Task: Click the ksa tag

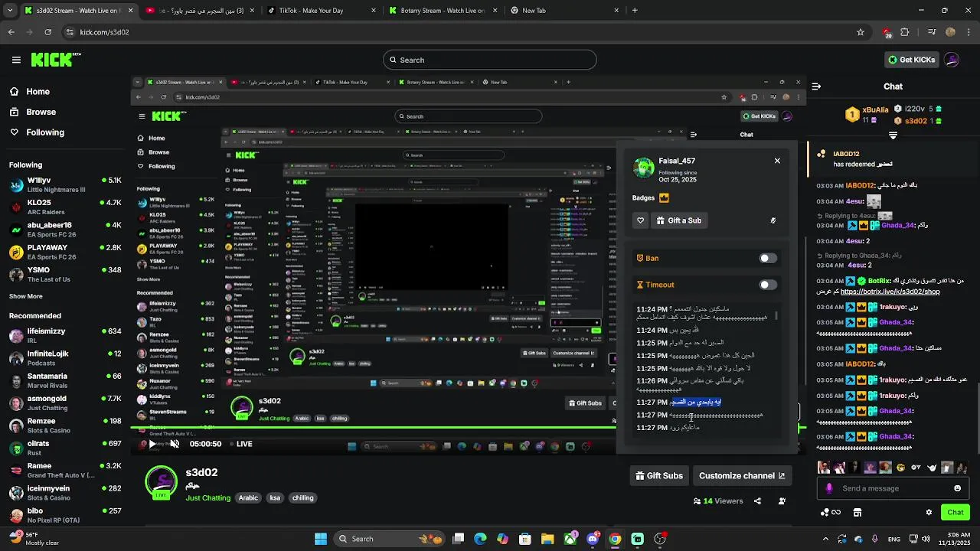Action: [275, 498]
